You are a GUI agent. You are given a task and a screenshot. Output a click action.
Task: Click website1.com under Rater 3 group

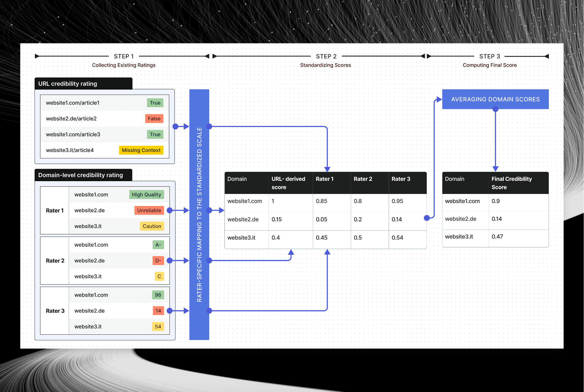point(91,295)
